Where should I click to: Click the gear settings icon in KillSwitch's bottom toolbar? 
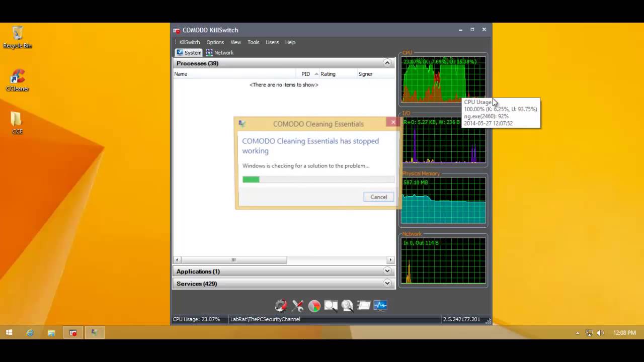tap(281, 305)
